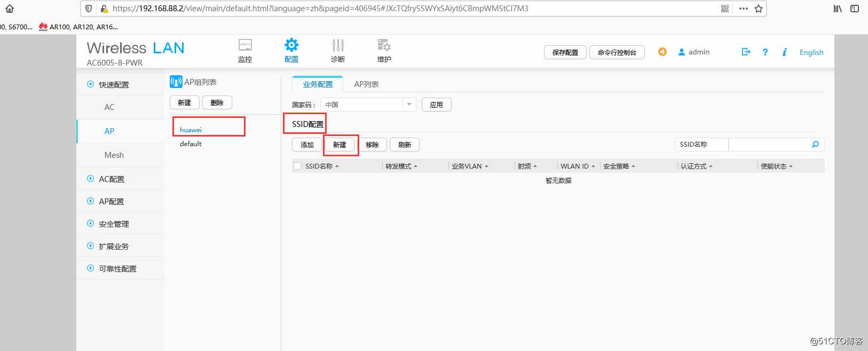Click 删除 under AP组列表

coord(217,102)
